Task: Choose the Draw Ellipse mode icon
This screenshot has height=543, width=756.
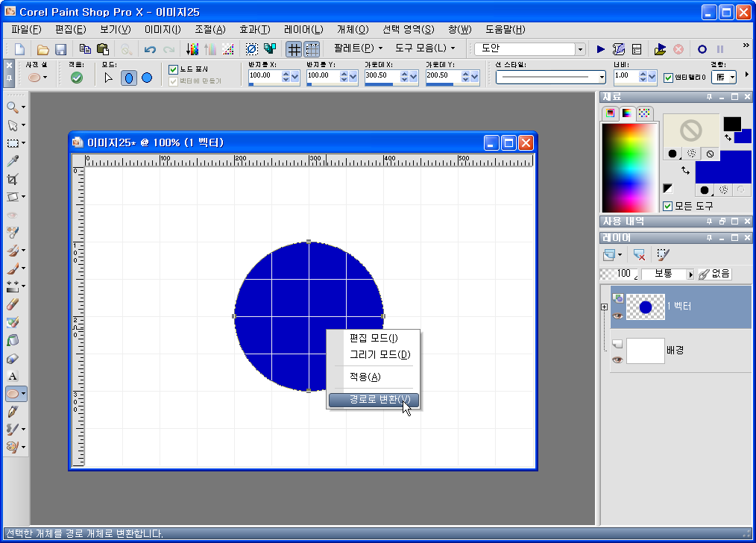Action: pos(129,78)
